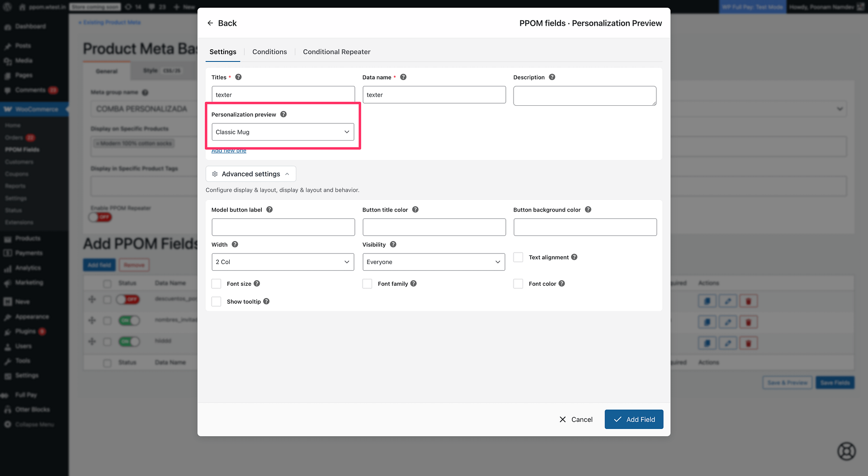The width and height of the screenshot is (868, 476).
Task: Open the support lifebuoy icon
Action: pyautogui.click(x=846, y=451)
